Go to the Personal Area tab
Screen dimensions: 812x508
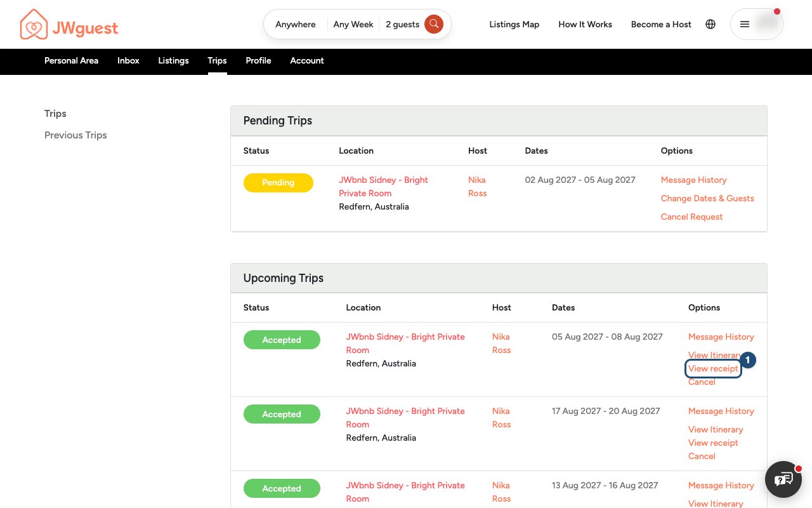coord(71,61)
